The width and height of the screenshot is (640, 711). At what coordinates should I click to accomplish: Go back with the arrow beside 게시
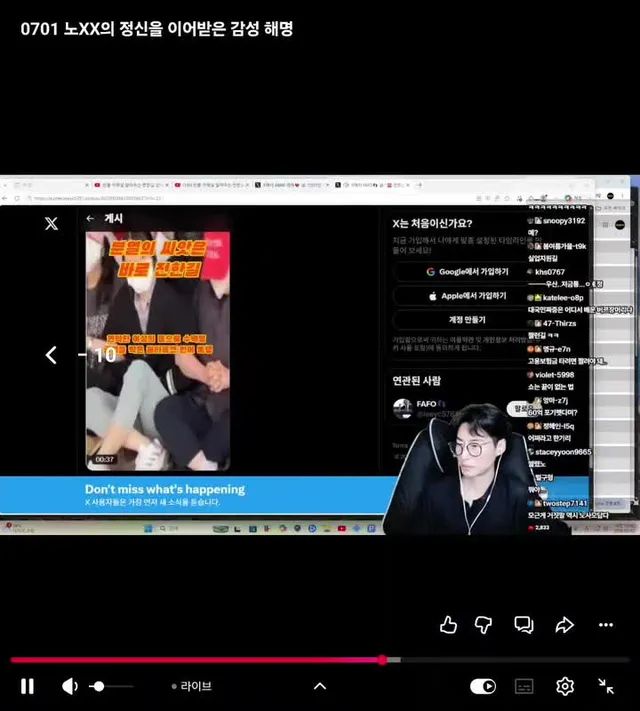coord(90,219)
